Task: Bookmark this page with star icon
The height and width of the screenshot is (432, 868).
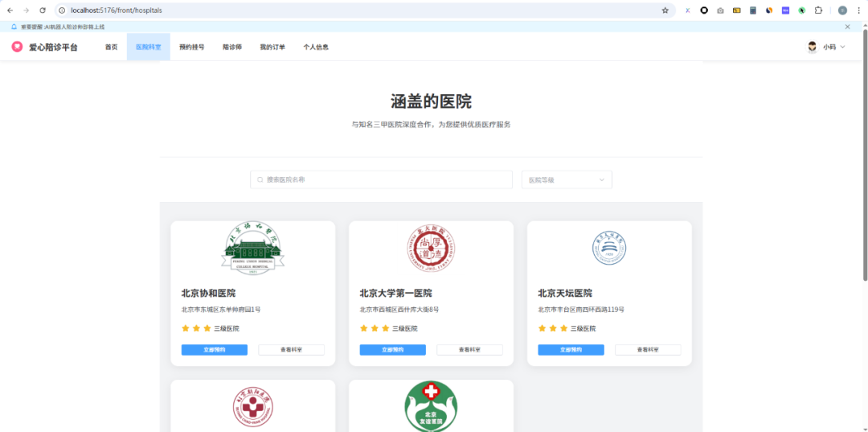Action: (665, 10)
